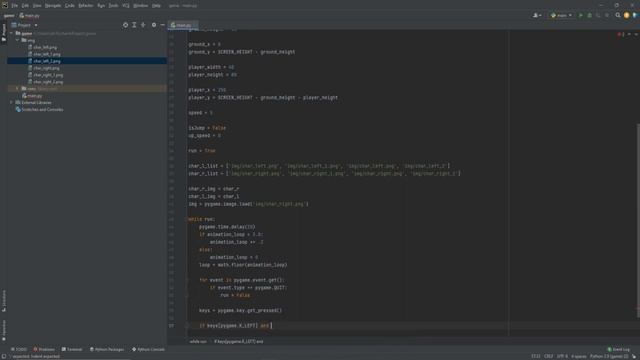The width and height of the screenshot is (640, 360).
Task: Open the Help menu
Action: click(x=156, y=6)
